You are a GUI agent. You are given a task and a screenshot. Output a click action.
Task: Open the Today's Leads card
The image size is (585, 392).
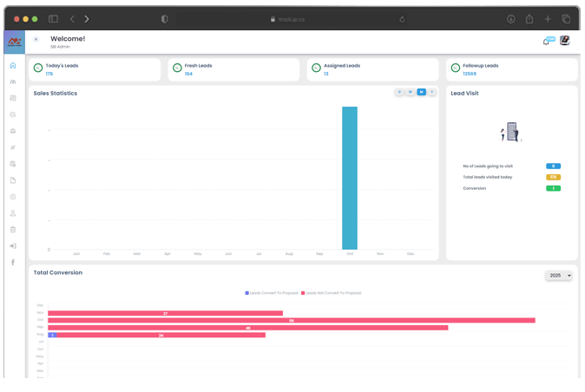(x=95, y=69)
